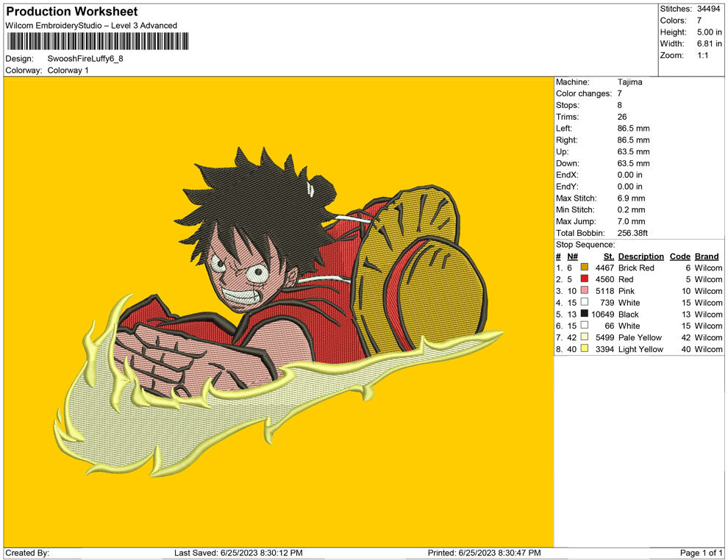Click the Total Bobbin value '256.38ft'
728x560 pixels.
tap(632, 233)
